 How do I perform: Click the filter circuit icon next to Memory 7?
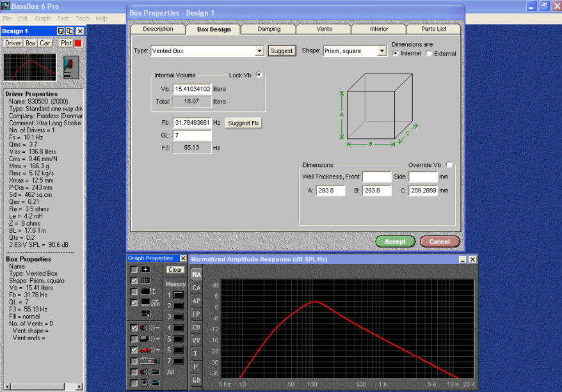click(x=150, y=361)
